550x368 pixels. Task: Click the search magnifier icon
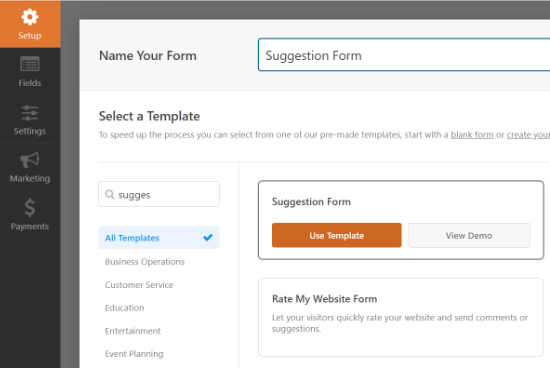click(x=110, y=194)
